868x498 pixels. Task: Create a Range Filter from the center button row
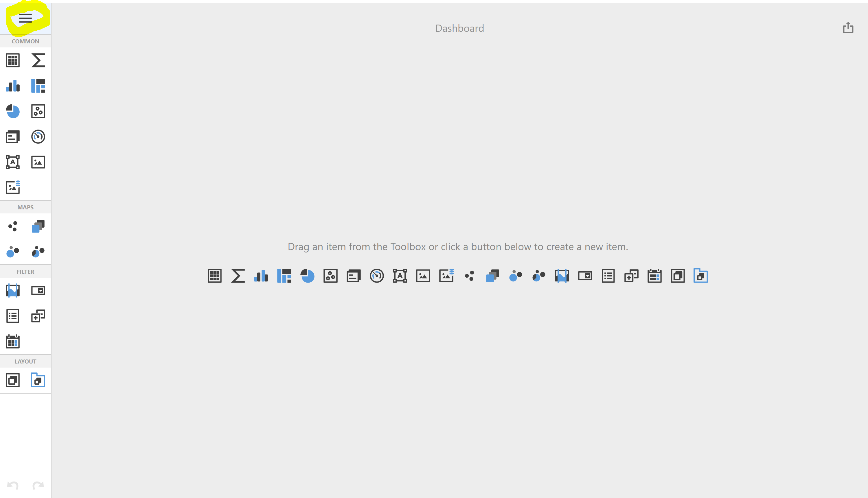tap(562, 276)
